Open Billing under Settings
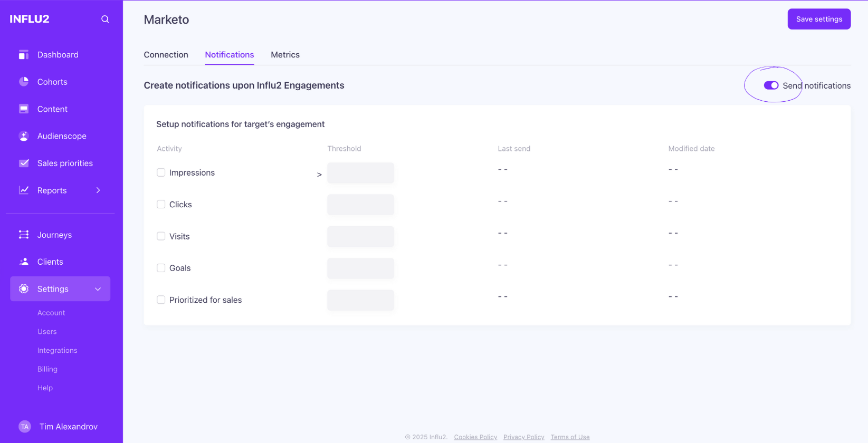868x443 pixels. (x=47, y=369)
